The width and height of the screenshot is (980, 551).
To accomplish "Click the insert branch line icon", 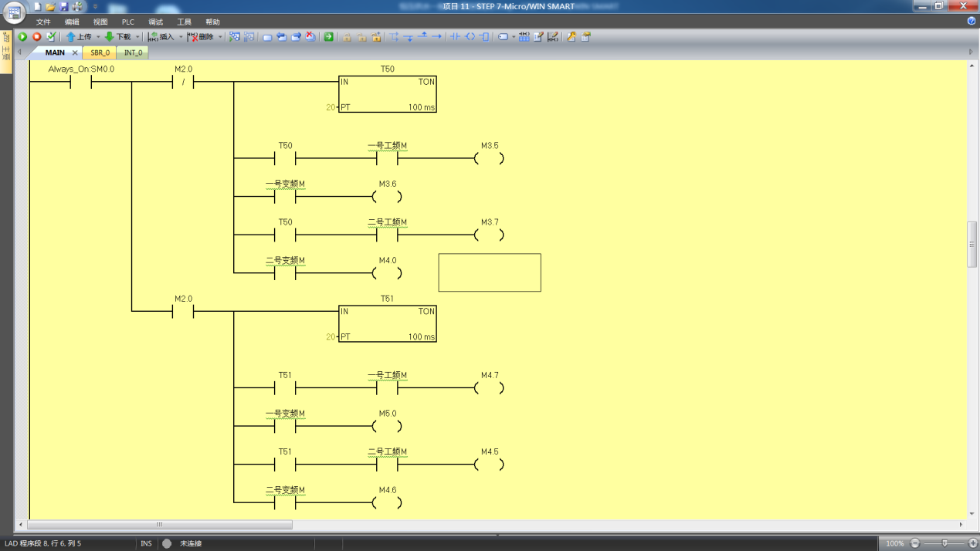I will pos(395,37).
